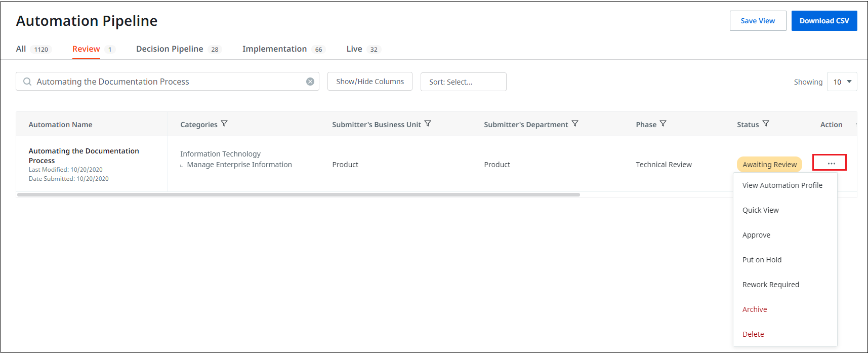Screen dimensions: 868x354
Task: Filter Submitter's Department column
Action: tap(575, 124)
